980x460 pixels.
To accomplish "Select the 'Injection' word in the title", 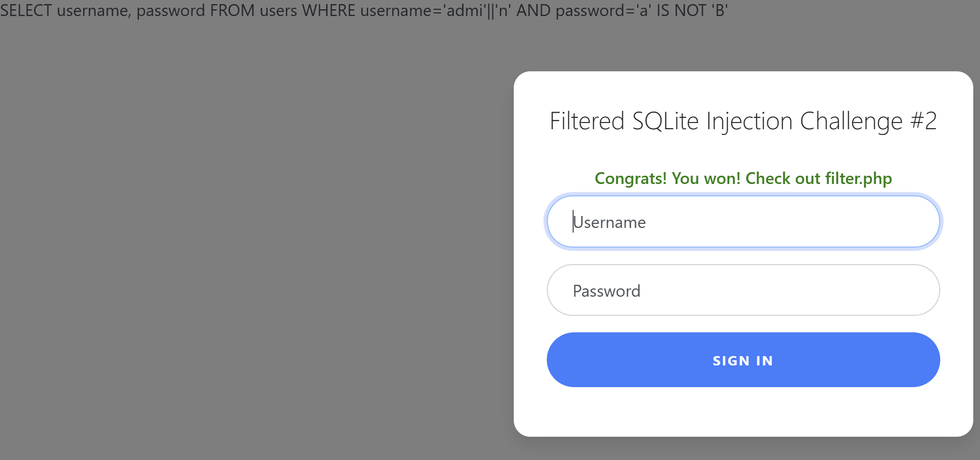I will point(749,121).
